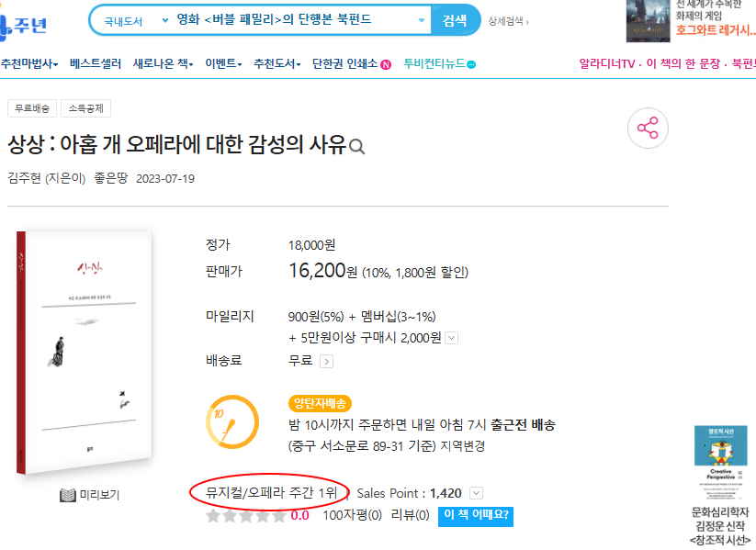Open the 새로나온 책 menu
Image resolution: width=756 pixels, height=550 pixels.
pos(163,63)
